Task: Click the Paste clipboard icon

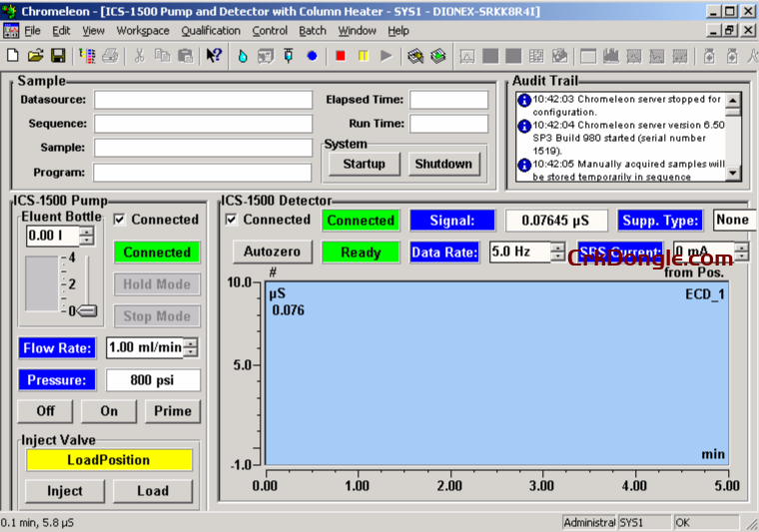Action: pos(185,56)
